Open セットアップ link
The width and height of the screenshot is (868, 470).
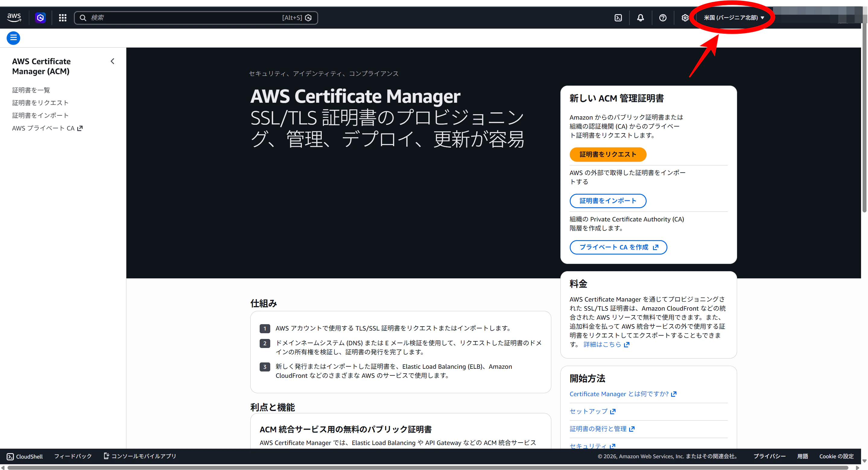(x=592, y=411)
